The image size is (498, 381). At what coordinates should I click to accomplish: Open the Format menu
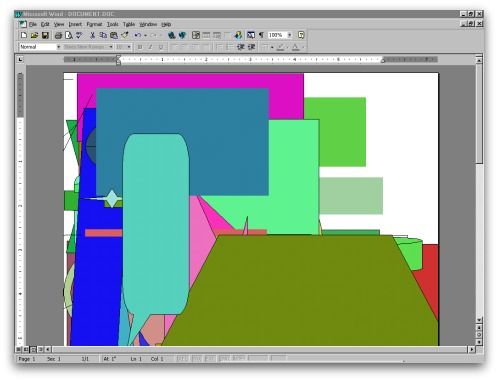(94, 24)
